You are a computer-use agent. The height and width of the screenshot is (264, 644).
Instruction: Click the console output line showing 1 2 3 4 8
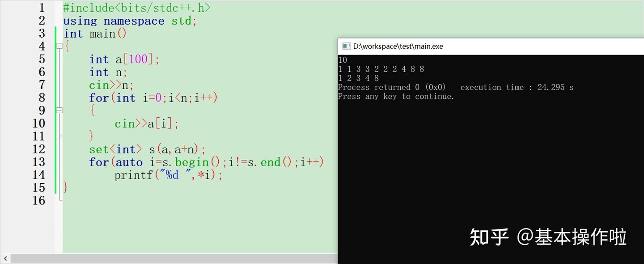point(358,78)
